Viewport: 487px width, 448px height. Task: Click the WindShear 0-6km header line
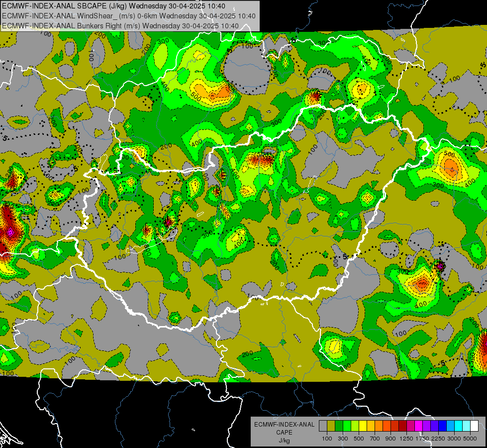pyautogui.click(x=128, y=16)
